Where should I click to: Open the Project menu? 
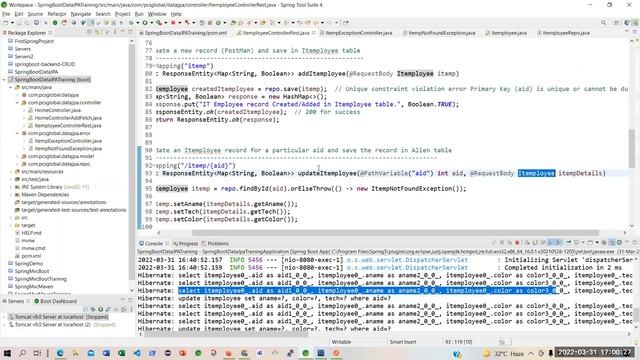click(x=122, y=14)
